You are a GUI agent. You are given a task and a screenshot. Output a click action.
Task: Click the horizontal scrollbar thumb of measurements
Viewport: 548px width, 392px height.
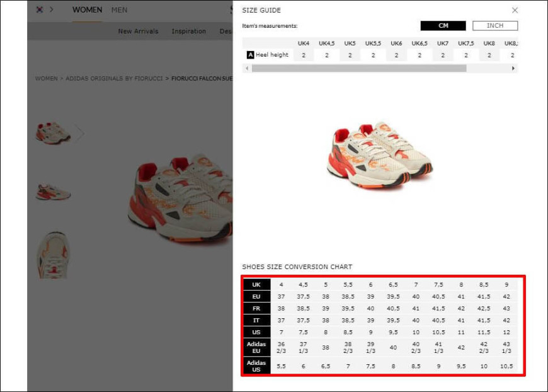[x=359, y=68]
